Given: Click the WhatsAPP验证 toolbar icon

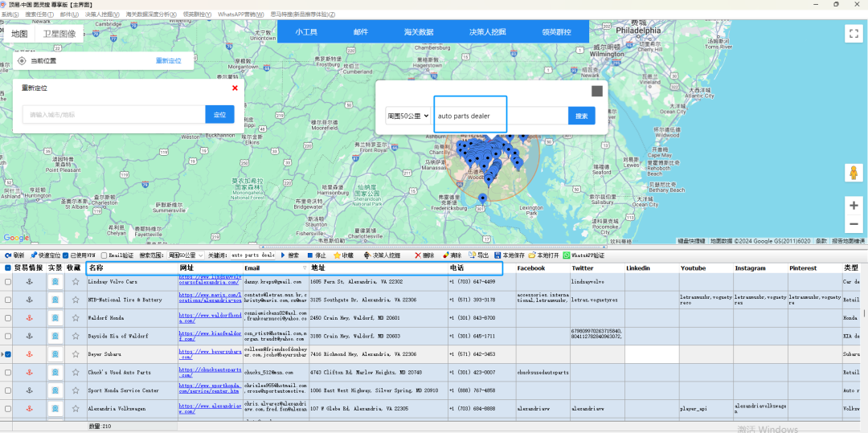Looking at the screenshot, I should pyautogui.click(x=567, y=255).
